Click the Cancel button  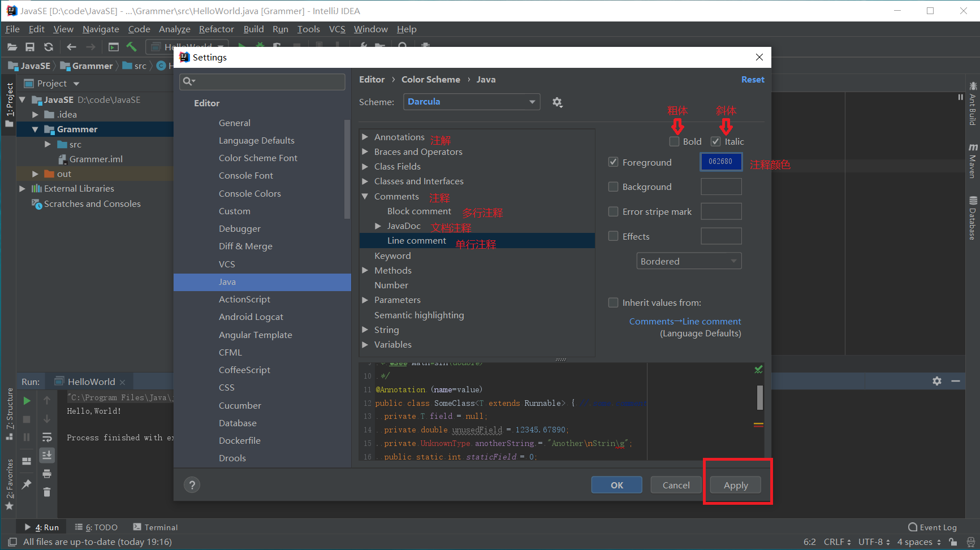(x=676, y=485)
